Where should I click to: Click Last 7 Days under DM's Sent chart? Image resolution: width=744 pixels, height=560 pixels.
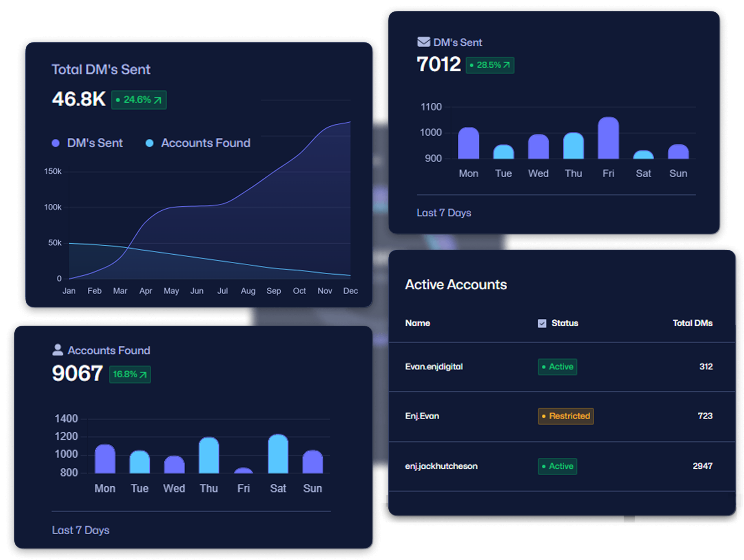click(x=443, y=213)
